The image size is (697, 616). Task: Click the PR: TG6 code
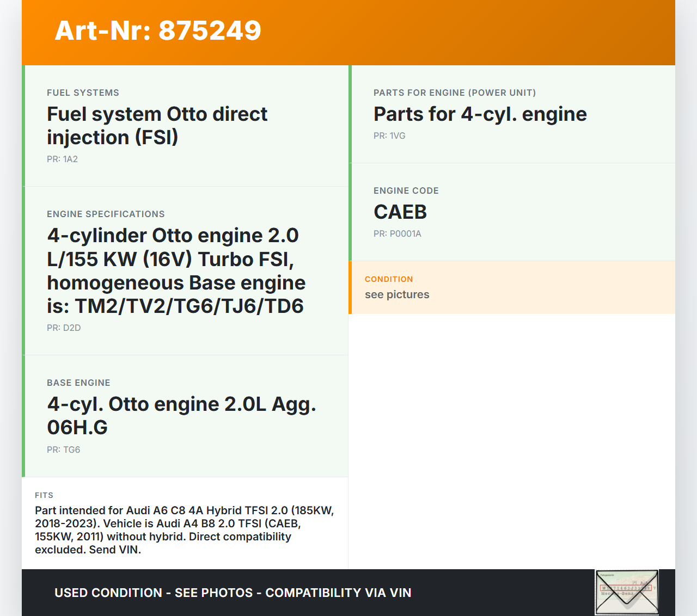click(63, 450)
